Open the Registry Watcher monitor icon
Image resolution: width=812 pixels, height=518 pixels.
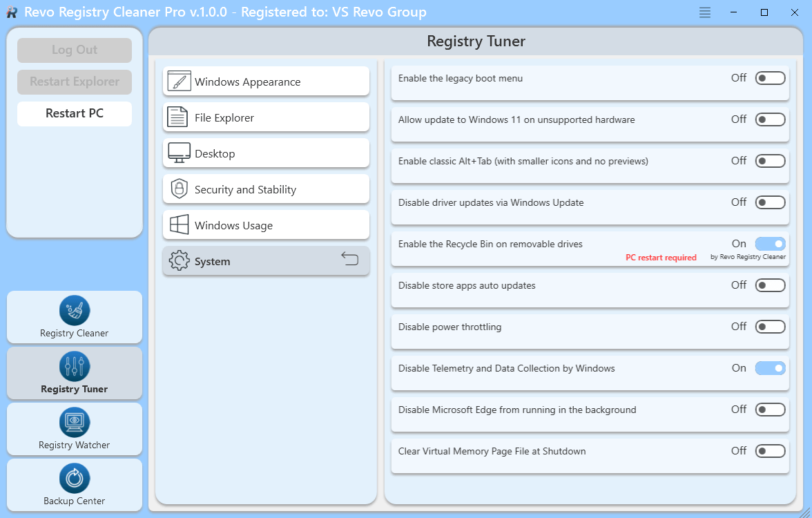click(75, 422)
